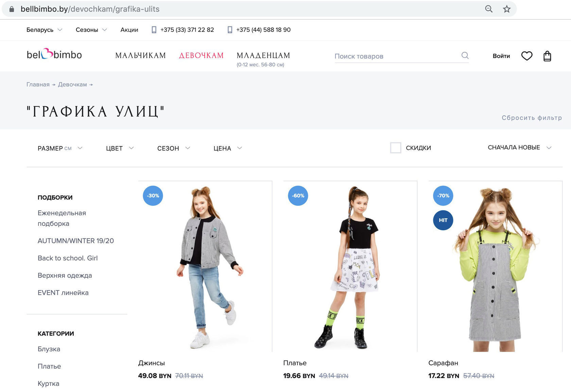Open the Сначала новые sort dropdown
The width and height of the screenshot is (571, 392).
pyautogui.click(x=519, y=147)
